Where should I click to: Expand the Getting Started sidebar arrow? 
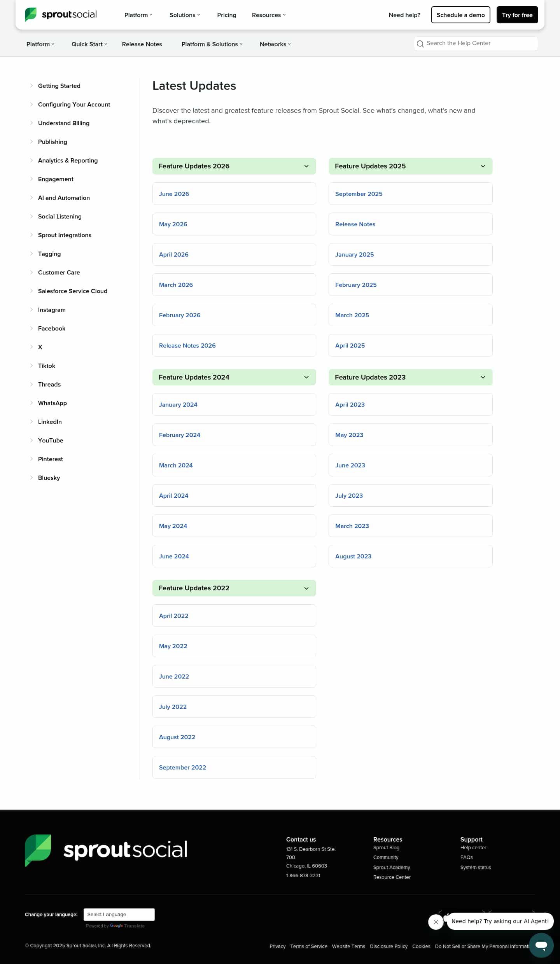pyautogui.click(x=31, y=86)
